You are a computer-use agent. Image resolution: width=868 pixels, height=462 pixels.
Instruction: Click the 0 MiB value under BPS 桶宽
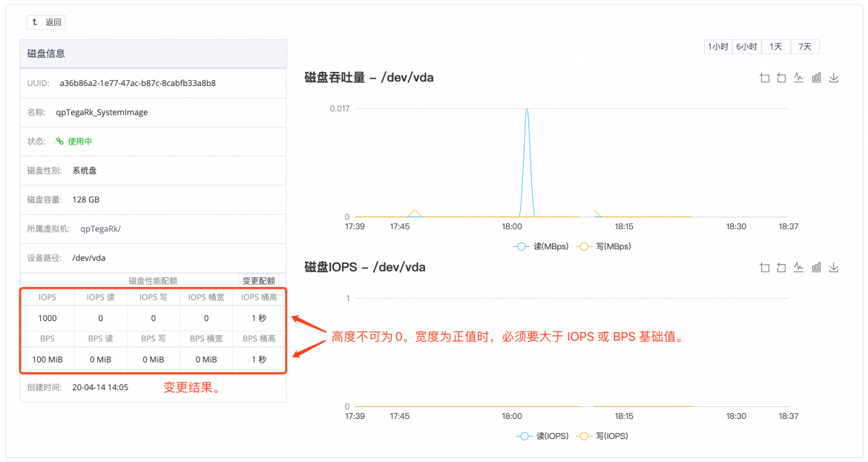click(206, 360)
